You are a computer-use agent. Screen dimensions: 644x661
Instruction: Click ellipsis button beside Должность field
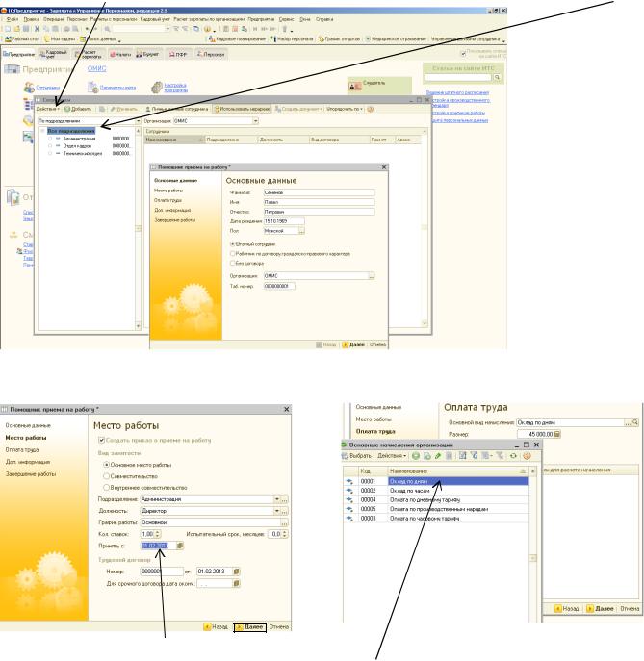285,511
